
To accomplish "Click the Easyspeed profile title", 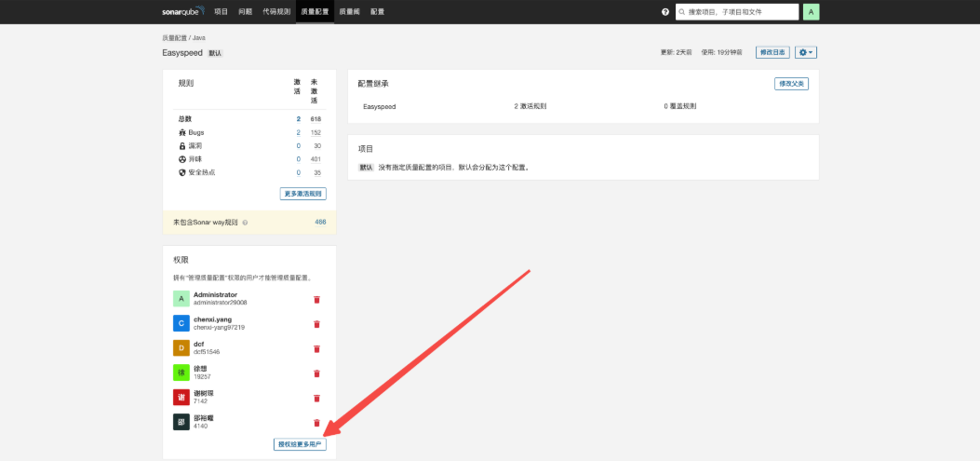I will click(x=182, y=53).
